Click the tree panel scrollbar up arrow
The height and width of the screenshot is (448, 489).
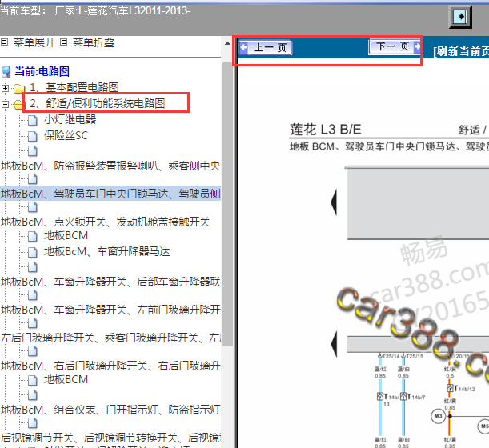227,44
